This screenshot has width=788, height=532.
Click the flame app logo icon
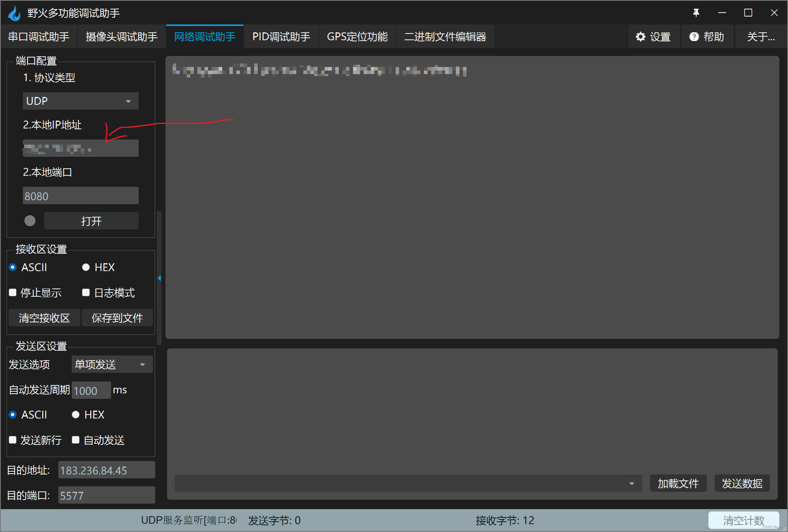coord(14,13)
